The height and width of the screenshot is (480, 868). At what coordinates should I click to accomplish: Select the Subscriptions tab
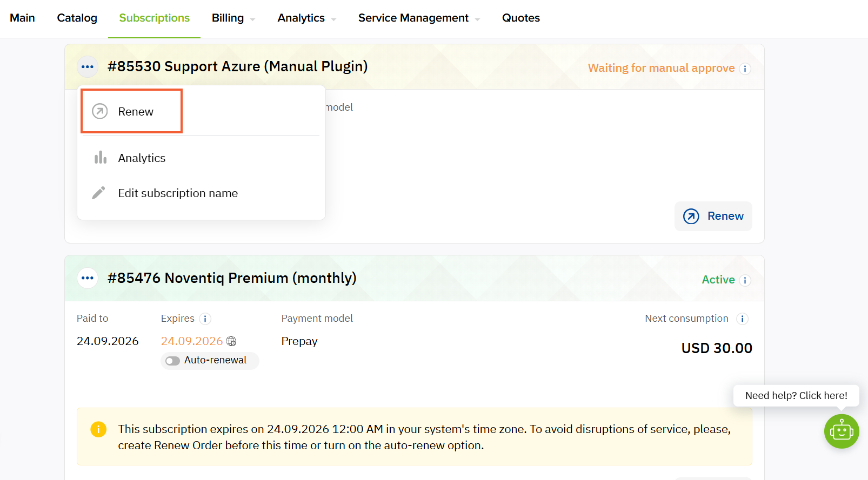[x=154, y=18]
